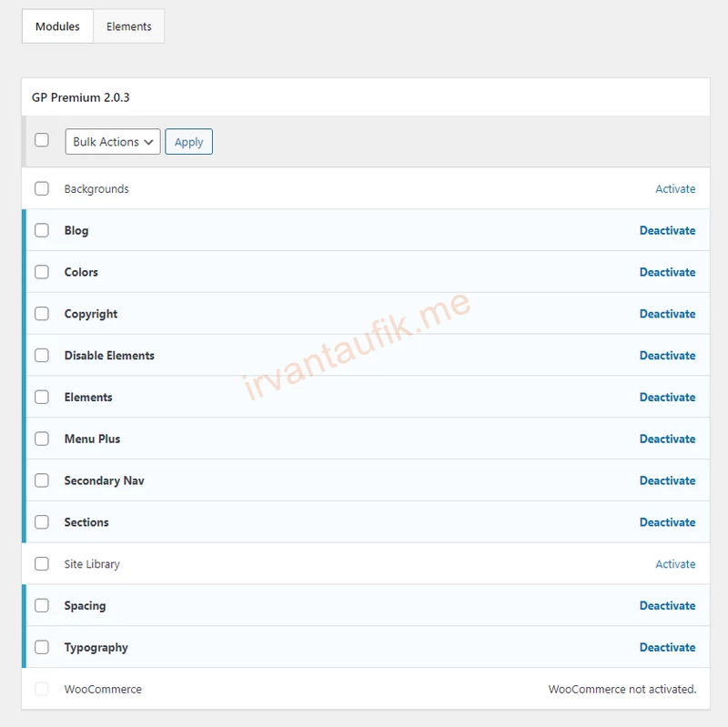Deactivate the Spacing module
Screen dimensions: 728x727
pyautogui.click(x=667, y=606)
